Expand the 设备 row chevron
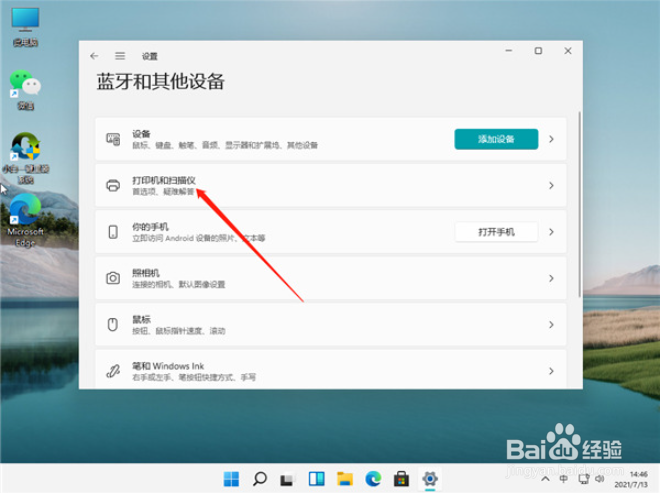660x493 pixels. click(x=551, y=139)
